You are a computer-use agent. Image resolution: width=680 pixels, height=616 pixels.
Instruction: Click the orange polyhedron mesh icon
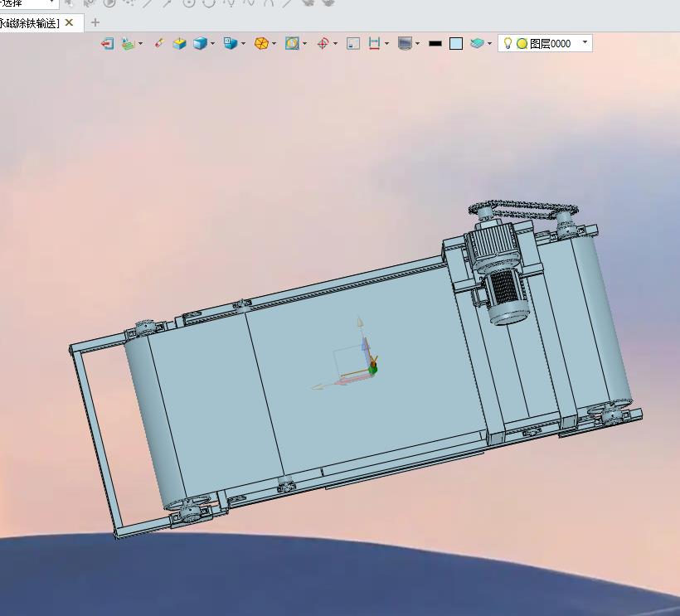[261, 43]
